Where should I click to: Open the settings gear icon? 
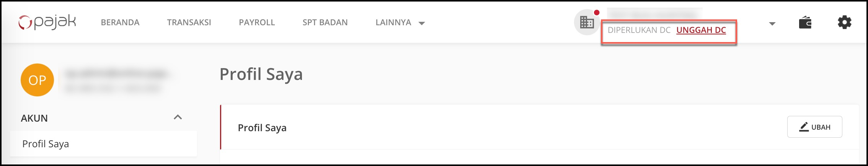coord(844,23)
